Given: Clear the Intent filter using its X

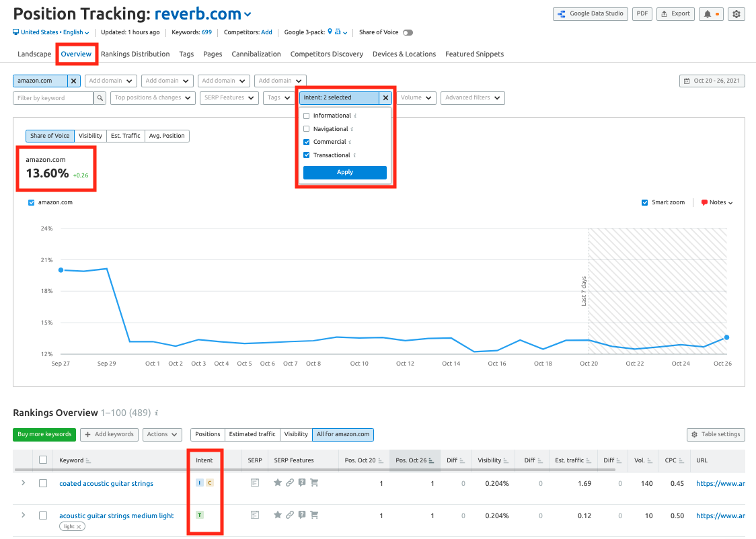Looking at the screenshot, I should tap(385, 98).
